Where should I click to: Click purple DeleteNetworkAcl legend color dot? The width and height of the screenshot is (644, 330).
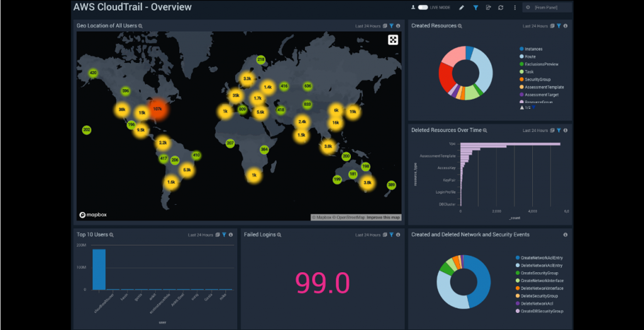point(517,304)
